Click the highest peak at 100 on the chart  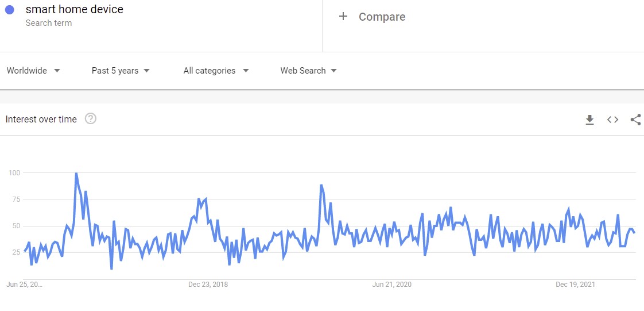coord(76,173)
